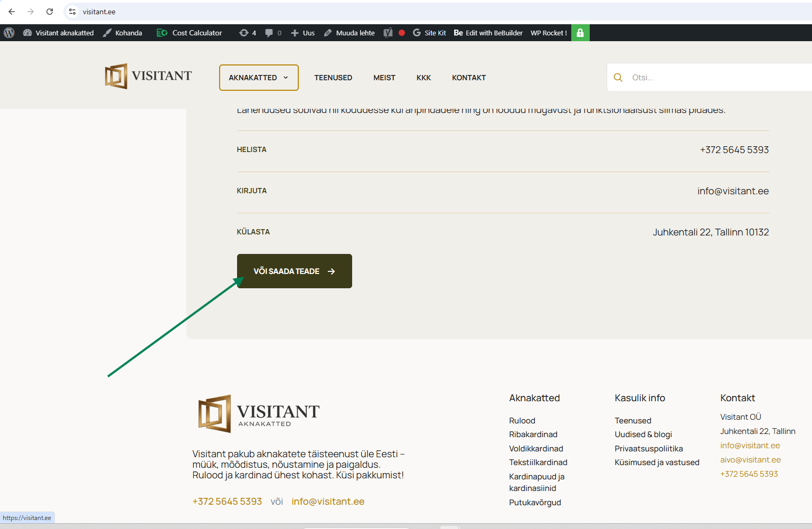Click the Ribakardinad footer link
Image resolution: width=812 pixels, height=529 pixels.
533,434
